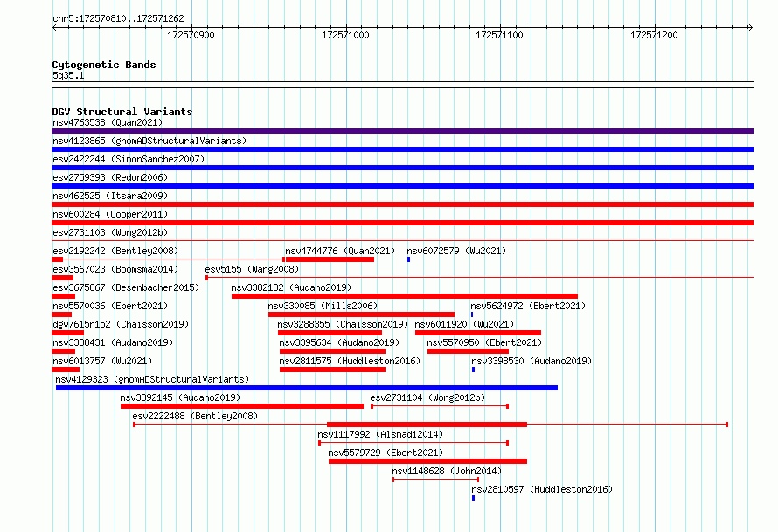Click the red bar under nsv3382182
The image size is (778, 532).
(405, 296)
